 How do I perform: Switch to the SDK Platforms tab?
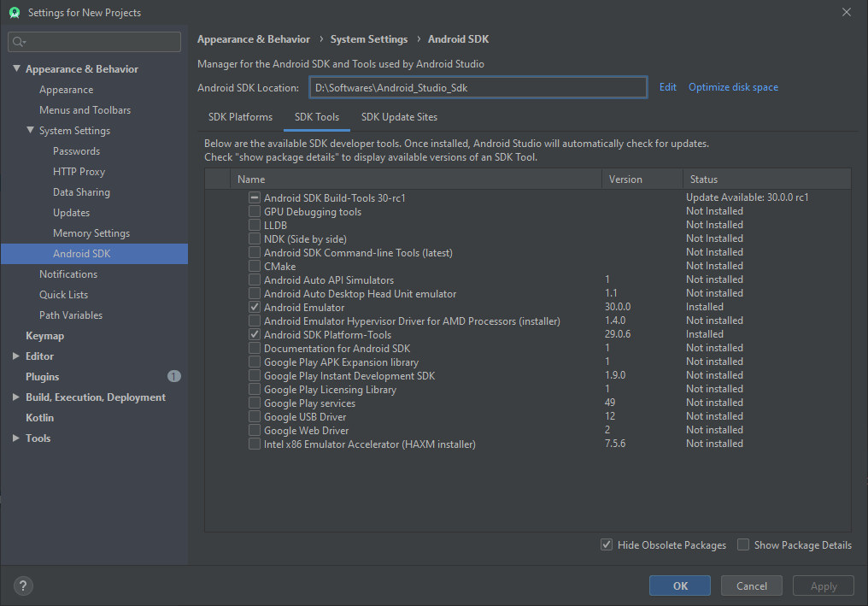pyautogui.click(x=240, y=117)
